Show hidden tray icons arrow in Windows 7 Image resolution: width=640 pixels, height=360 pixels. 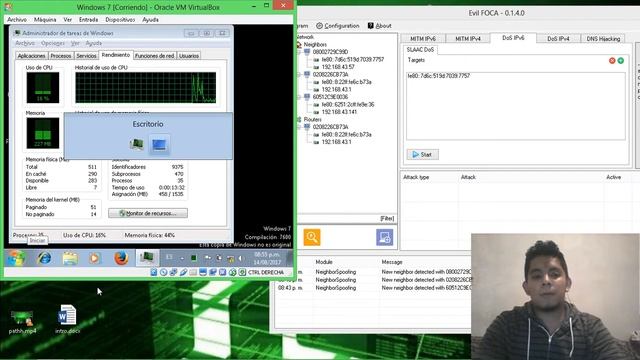[x=182, y=258]
